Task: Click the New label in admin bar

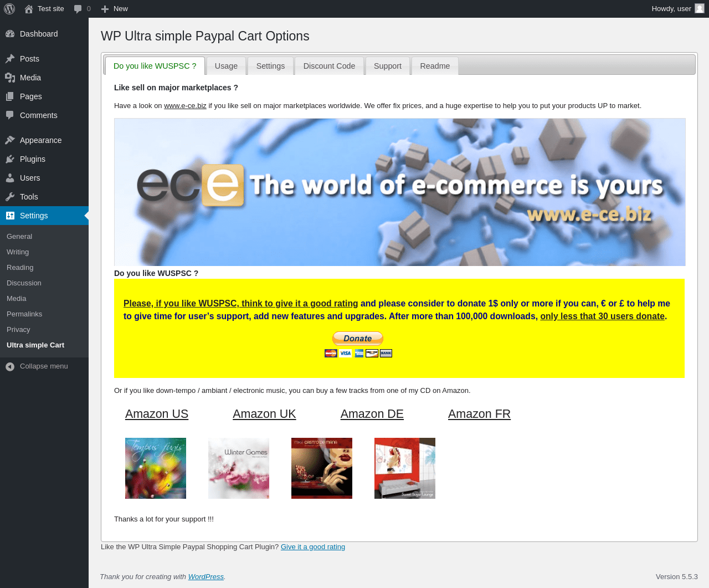Action: coord(121,9)
